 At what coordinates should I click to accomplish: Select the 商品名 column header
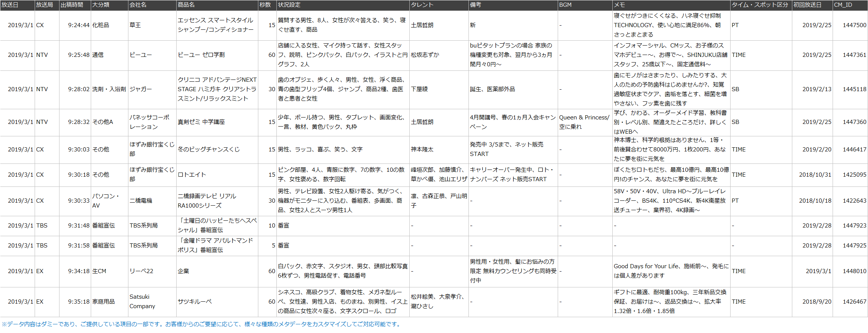186,5
